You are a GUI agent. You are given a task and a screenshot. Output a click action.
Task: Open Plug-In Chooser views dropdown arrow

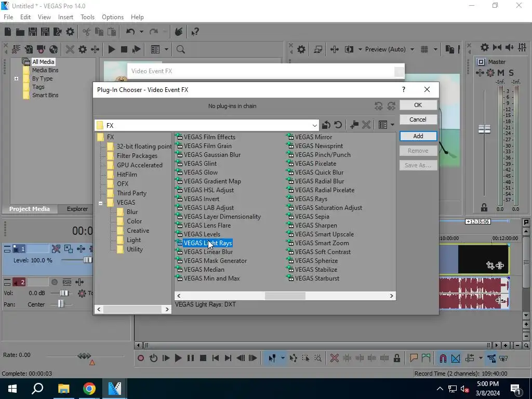(393, 125)
